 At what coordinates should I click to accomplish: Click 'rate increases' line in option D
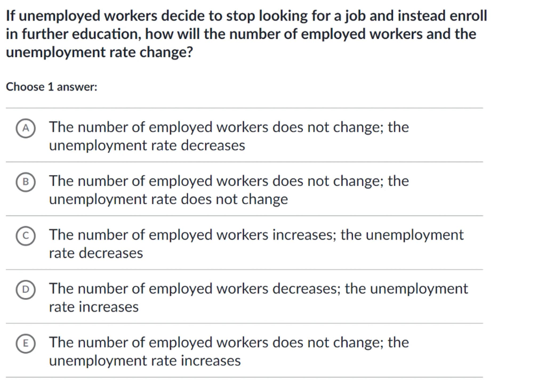click(x=94, y=307)
